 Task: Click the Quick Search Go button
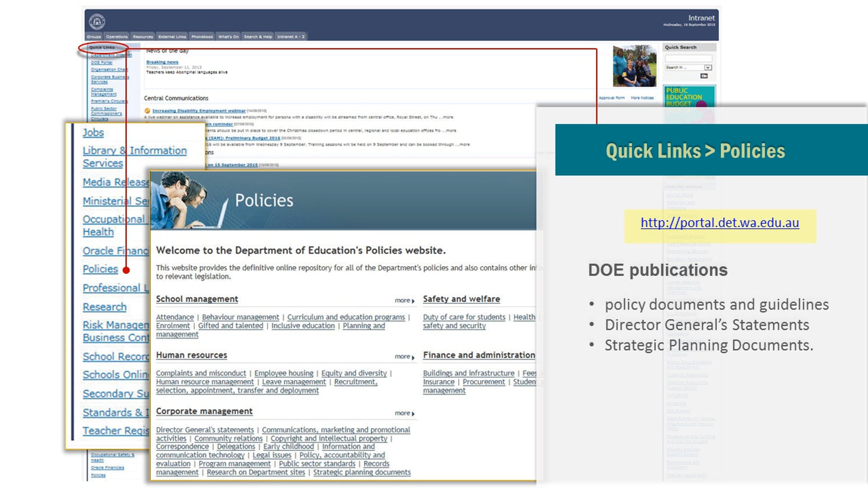(x=704, y=76)
